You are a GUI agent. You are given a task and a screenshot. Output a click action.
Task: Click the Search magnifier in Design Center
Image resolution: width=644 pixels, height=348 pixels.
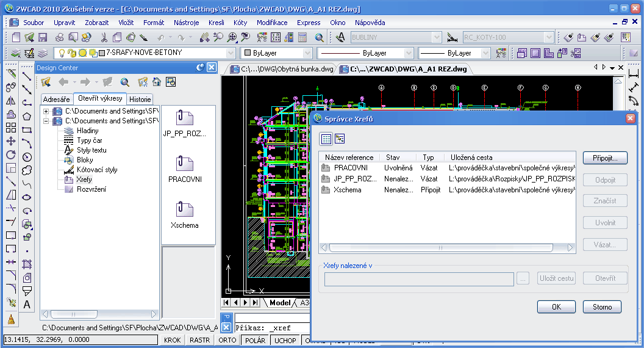[x=124, y=82]
